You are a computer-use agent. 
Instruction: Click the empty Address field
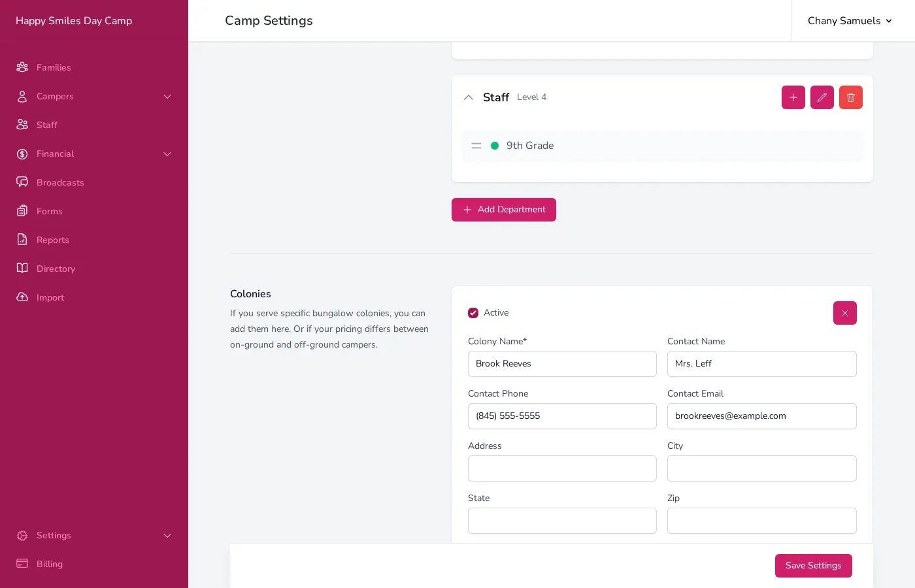point(562,468)
